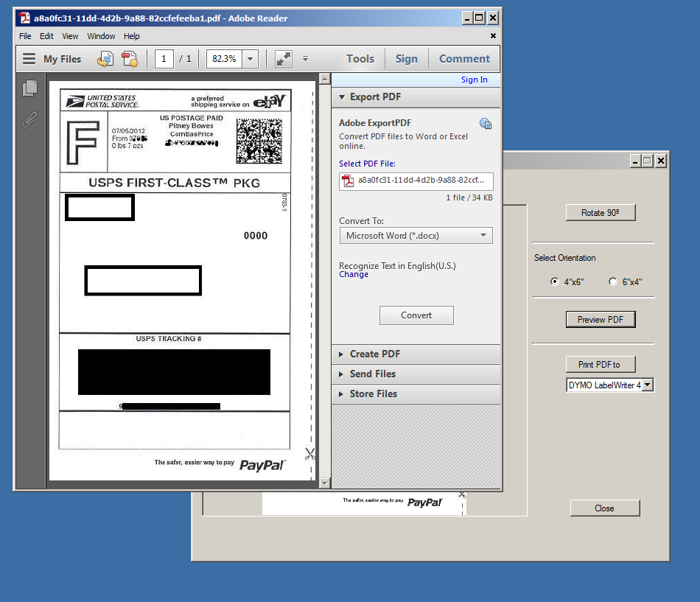700x602 pixels.
Task: Open the zoom percentage dropdown arrow
Action: point(251,59)
